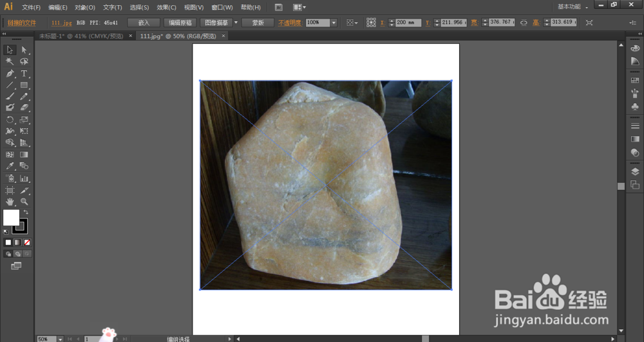Choose the Lasso tool
The width and height of the screenshot is (644, 342).
point(24,62)
